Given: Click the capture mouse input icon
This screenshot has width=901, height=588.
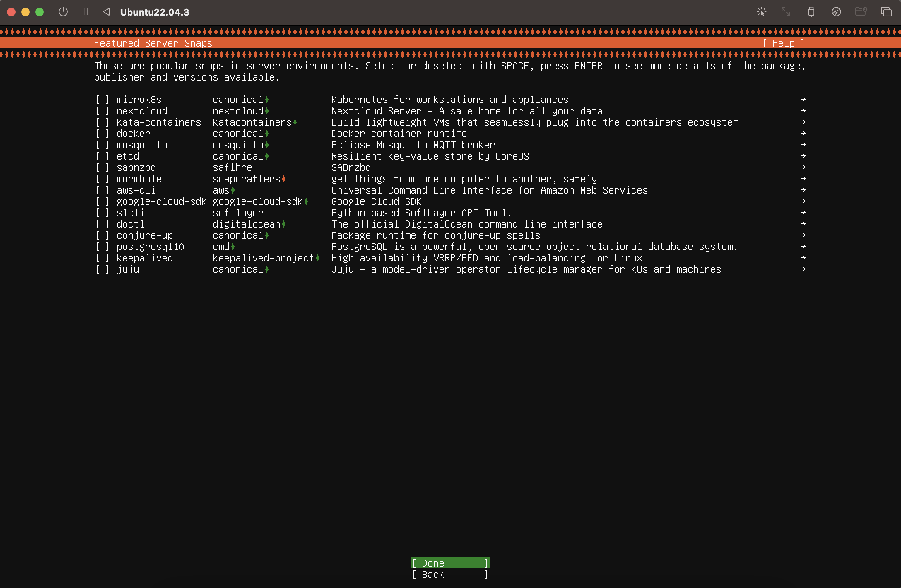Looking at the screenshot, I should point(761,12).
